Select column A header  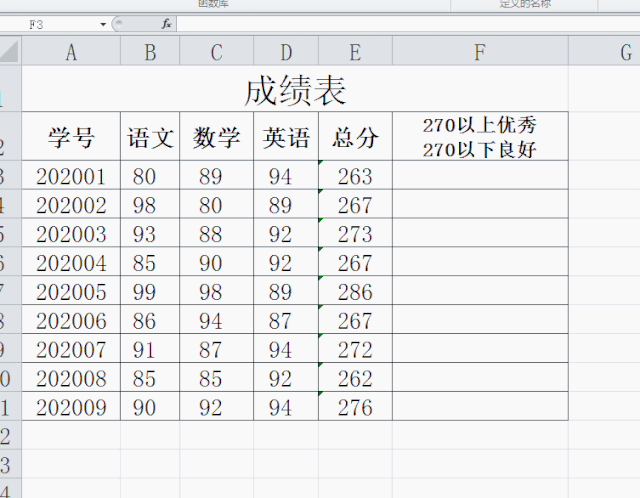tap(71, 51)
